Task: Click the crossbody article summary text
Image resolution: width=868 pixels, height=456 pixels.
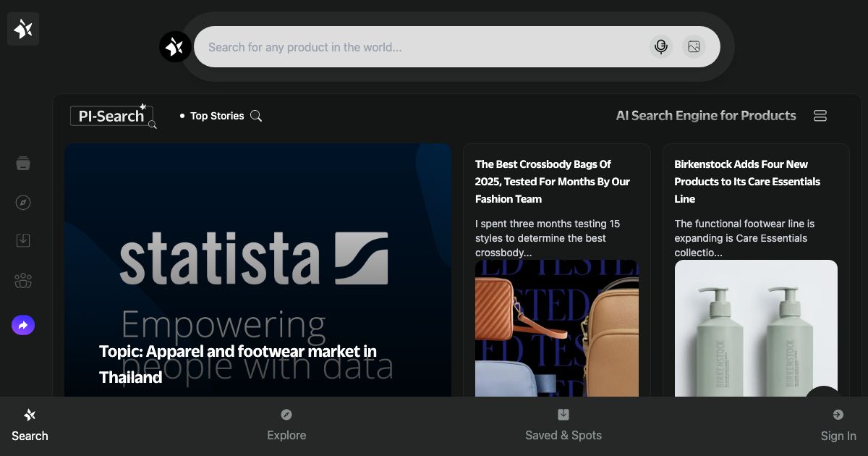Action: 548,238
